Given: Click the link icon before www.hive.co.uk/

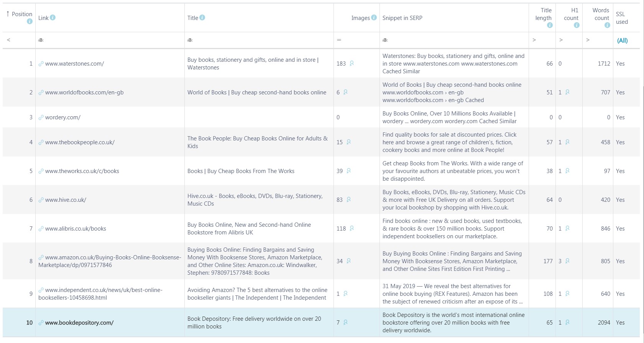Looking at the screenshot, I should [41, 200].
